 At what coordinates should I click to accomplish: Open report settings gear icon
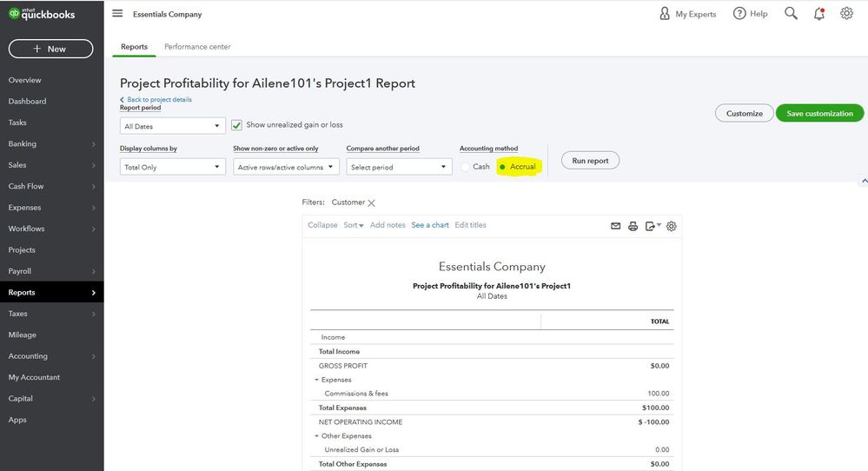coord(672,226)
